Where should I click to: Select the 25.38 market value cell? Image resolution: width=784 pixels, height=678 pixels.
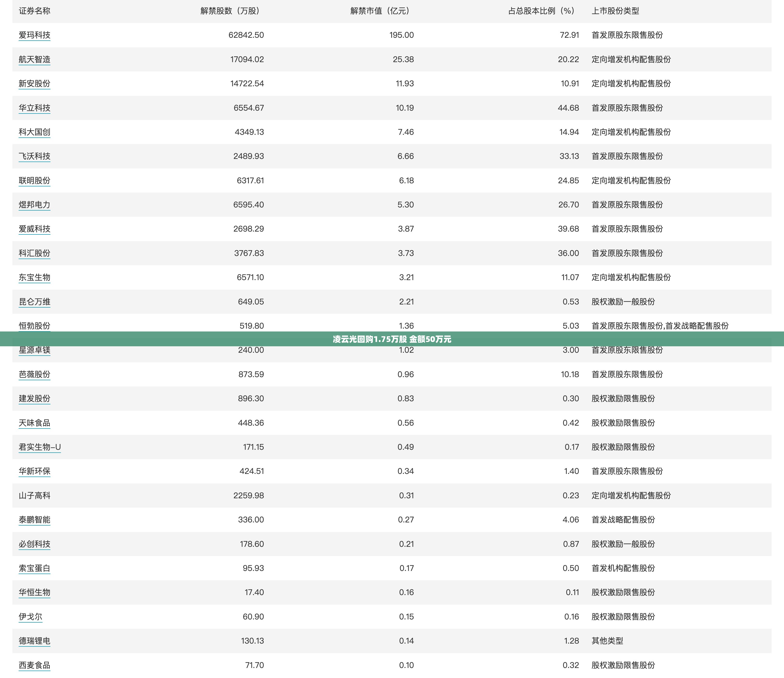403,60
